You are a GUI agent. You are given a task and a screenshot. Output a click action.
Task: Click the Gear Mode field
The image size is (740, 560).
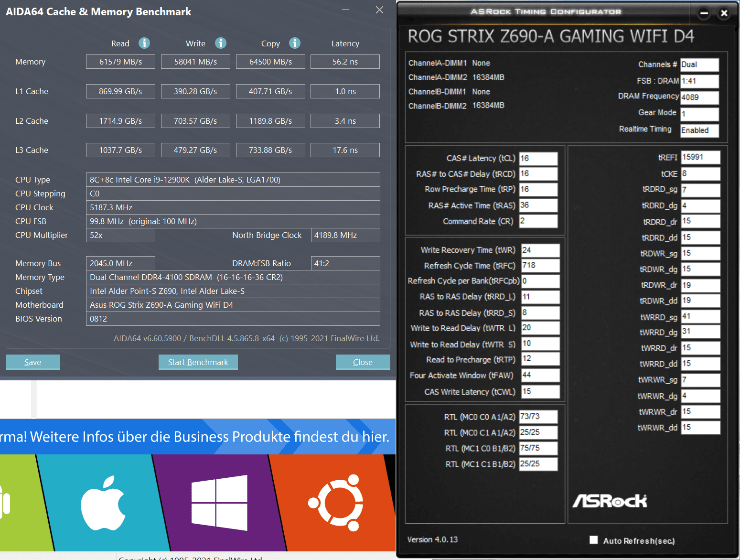(699, 114)
